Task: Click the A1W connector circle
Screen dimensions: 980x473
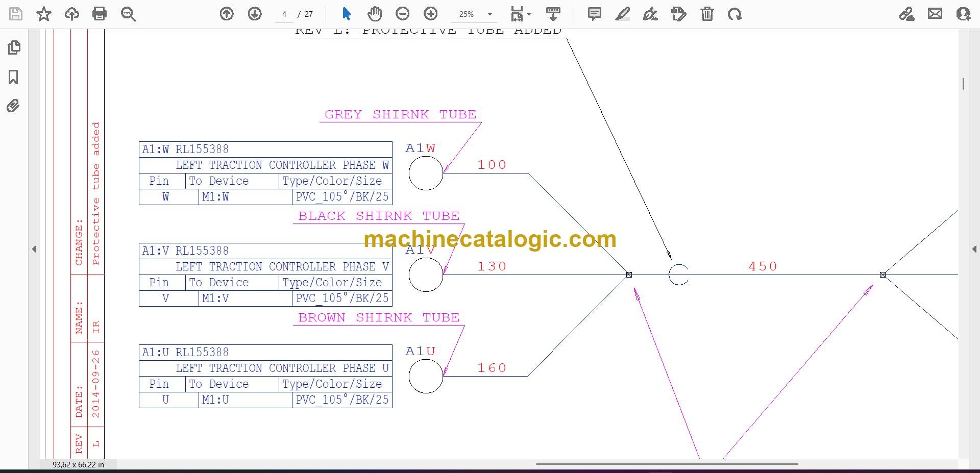Action: [426, 173]
